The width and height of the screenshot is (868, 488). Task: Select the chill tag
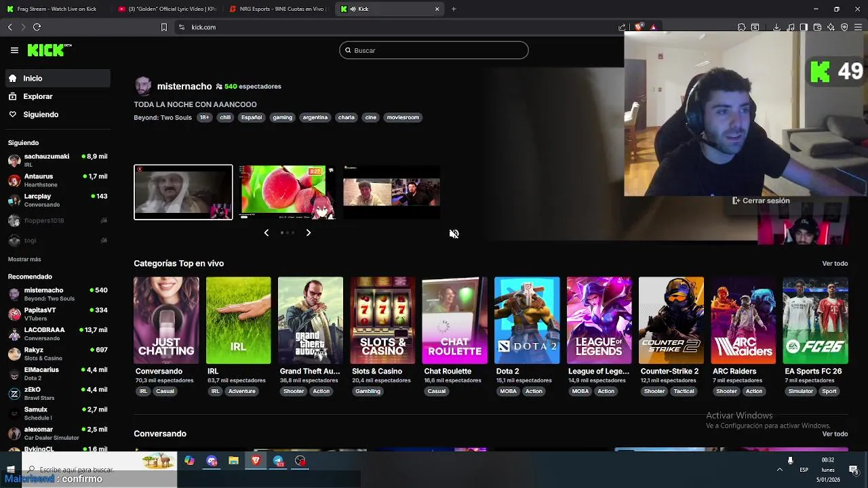point(225,117)
